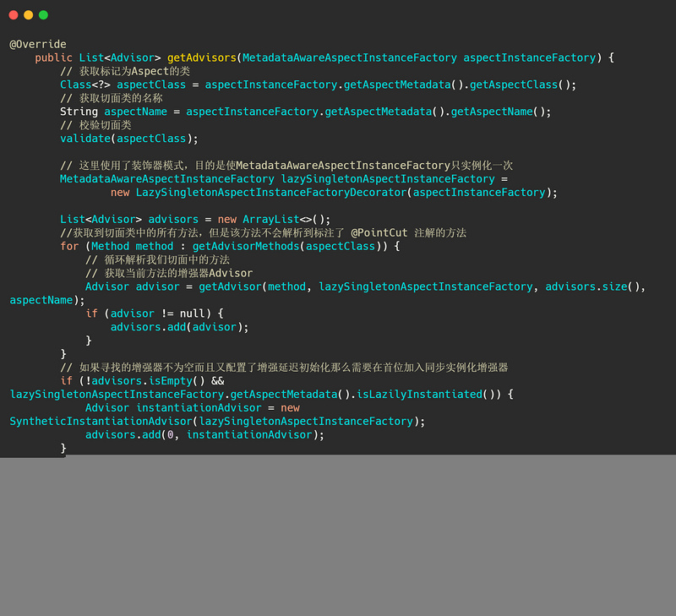The width and height of the screenshot is (676, 616).
Task: Click the getAdvisor( method call
Action: point(233,286)
